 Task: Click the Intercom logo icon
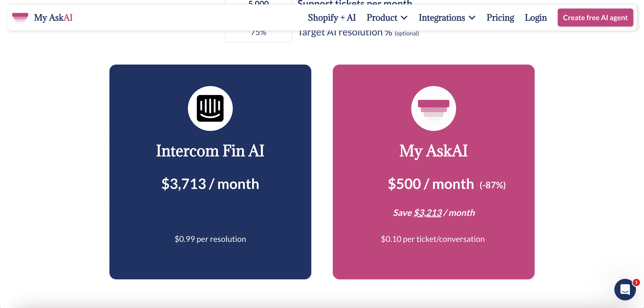(x=210, y=108)
